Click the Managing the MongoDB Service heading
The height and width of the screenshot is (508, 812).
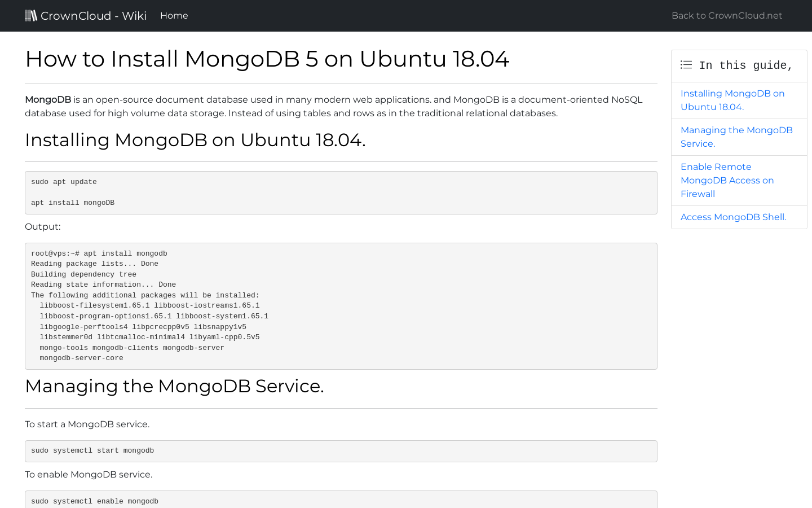click(174, 386)
